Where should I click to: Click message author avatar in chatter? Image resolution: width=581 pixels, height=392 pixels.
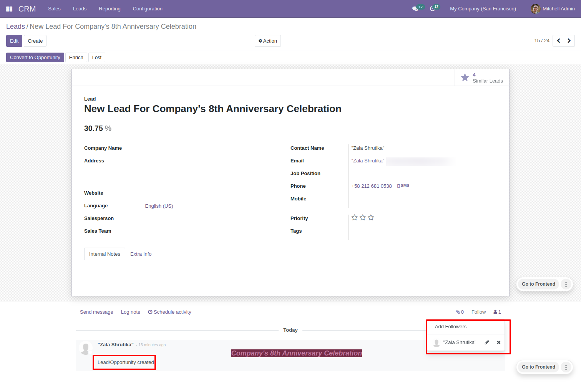(85, 348)
